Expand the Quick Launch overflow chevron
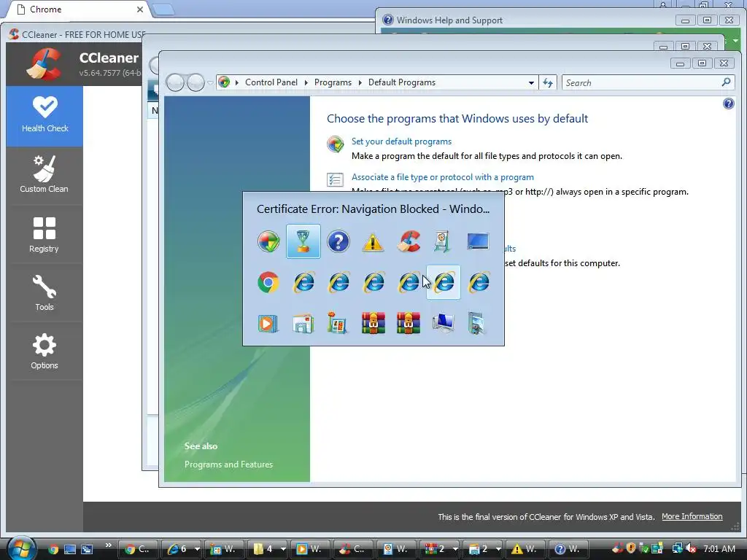747x560 pixels. pos(109,545)
